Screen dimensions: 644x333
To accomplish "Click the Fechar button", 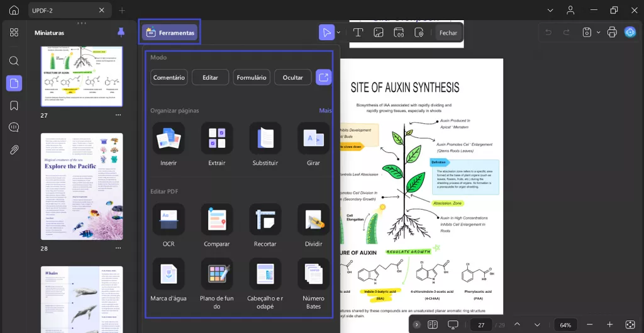I will click(448, 33).
